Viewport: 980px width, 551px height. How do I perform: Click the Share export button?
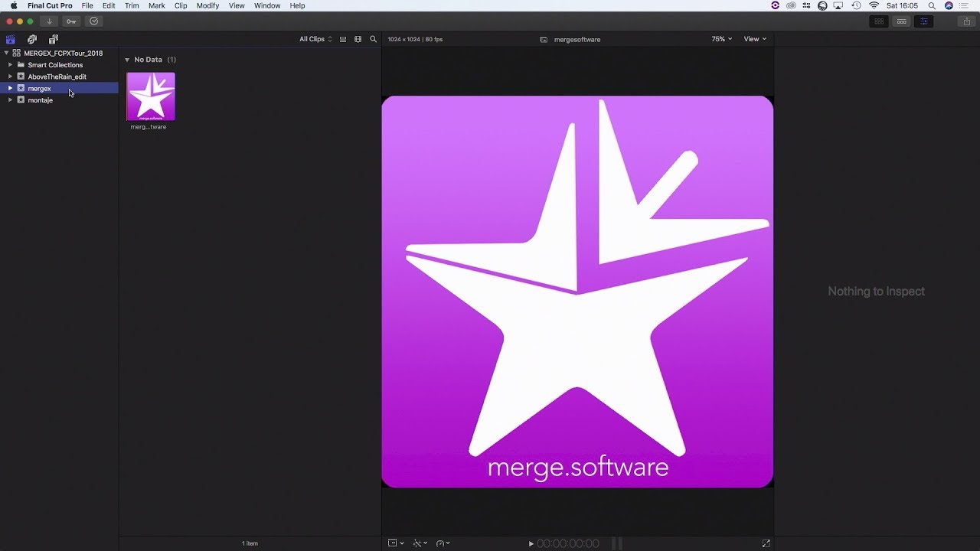(x=967, y=21)
